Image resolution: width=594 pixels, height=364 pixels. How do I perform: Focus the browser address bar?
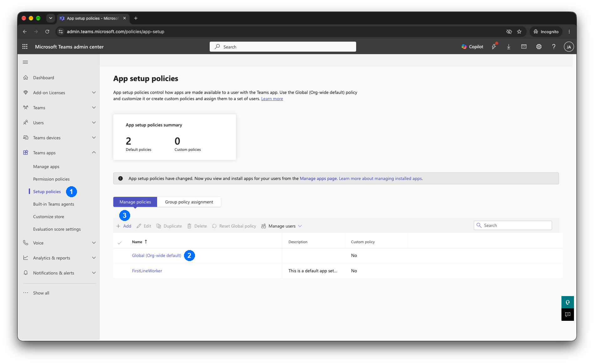282,32
